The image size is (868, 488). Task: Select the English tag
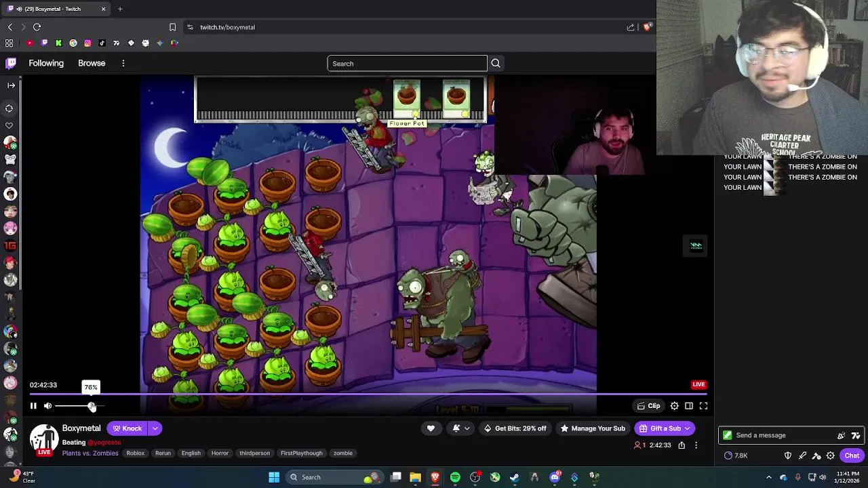click(191, 453)
